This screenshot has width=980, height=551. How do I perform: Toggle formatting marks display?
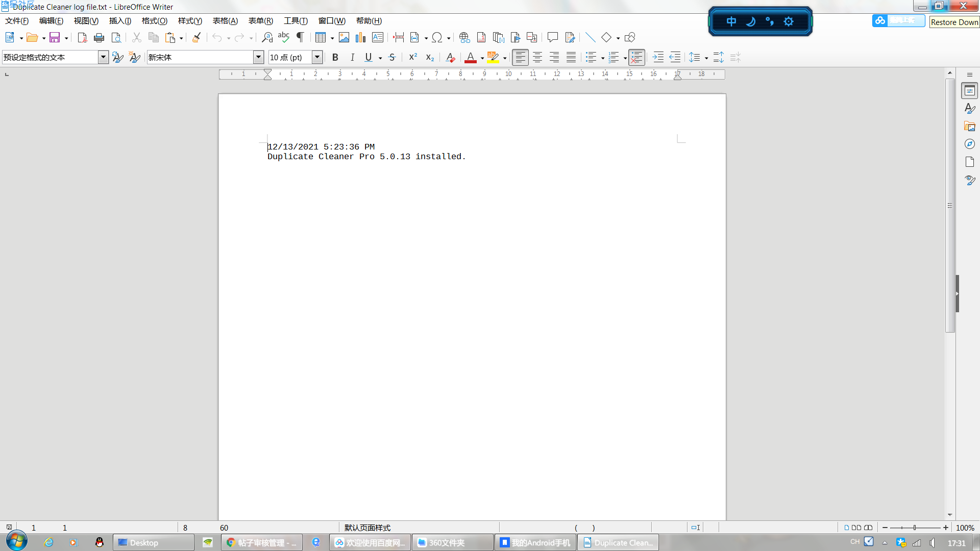(301, 37)
